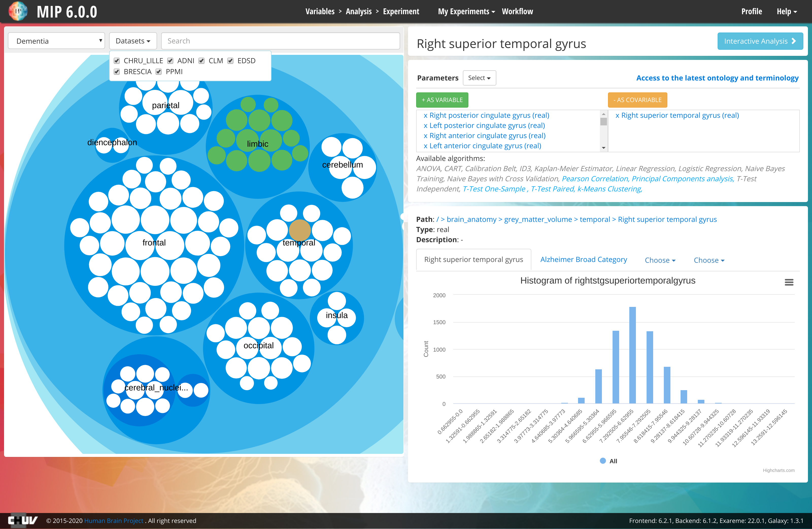812x529 pixels.
Task: Click the variable Search field
Action: (x=280, y=41)
